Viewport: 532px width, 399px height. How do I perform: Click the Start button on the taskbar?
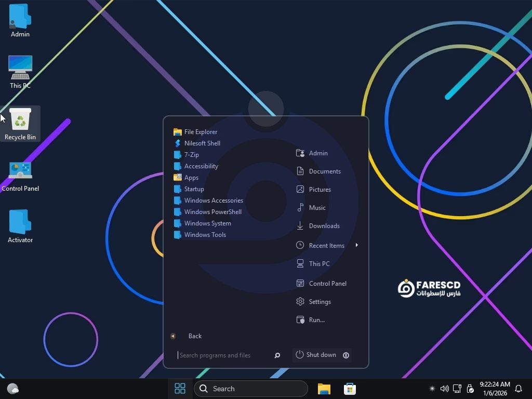pos(180,389)
